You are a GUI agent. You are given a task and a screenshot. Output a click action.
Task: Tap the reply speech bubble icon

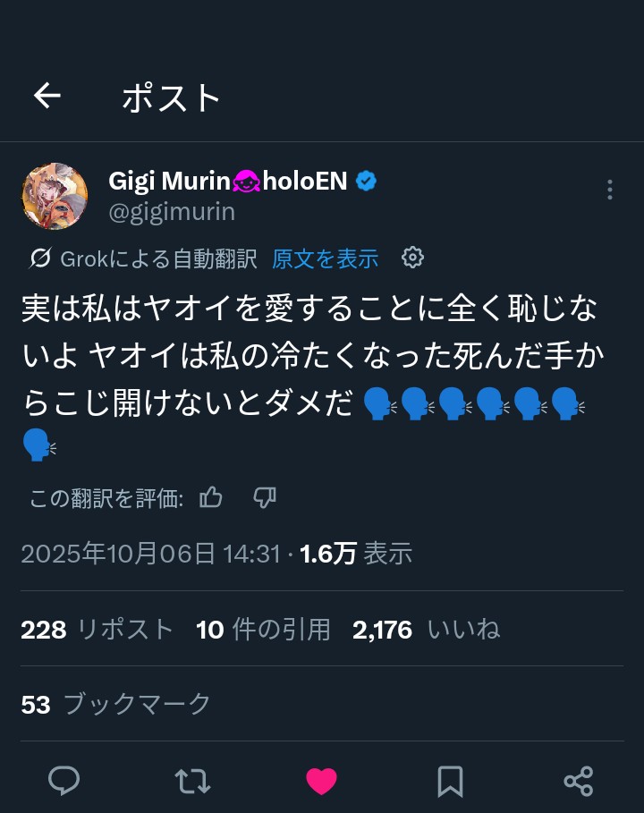[x=64, y=781]
